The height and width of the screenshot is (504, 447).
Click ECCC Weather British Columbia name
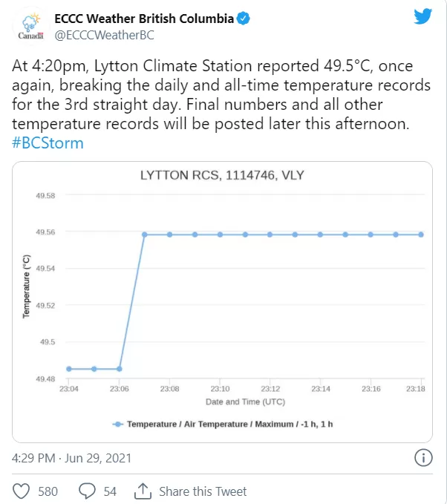(144, 19)
